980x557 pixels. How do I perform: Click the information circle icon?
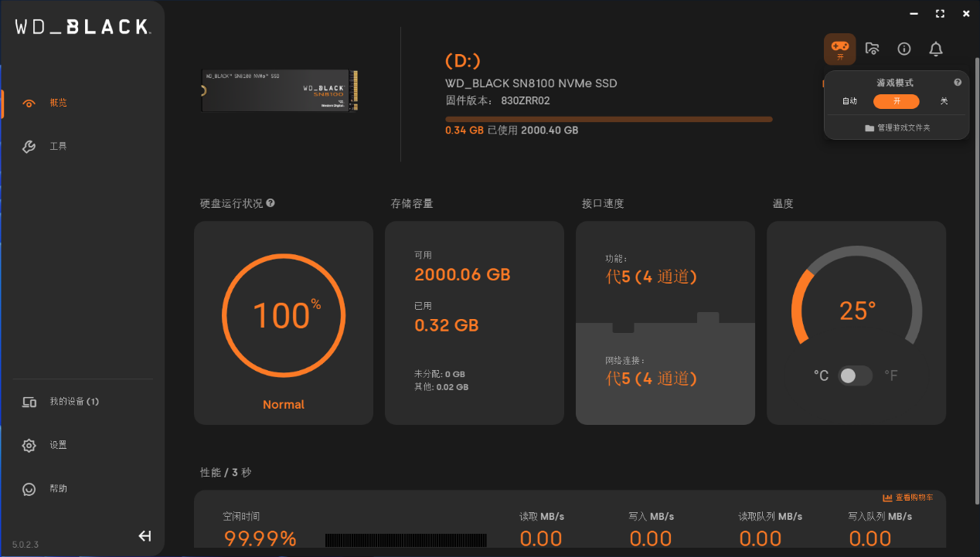click(903, 49)
